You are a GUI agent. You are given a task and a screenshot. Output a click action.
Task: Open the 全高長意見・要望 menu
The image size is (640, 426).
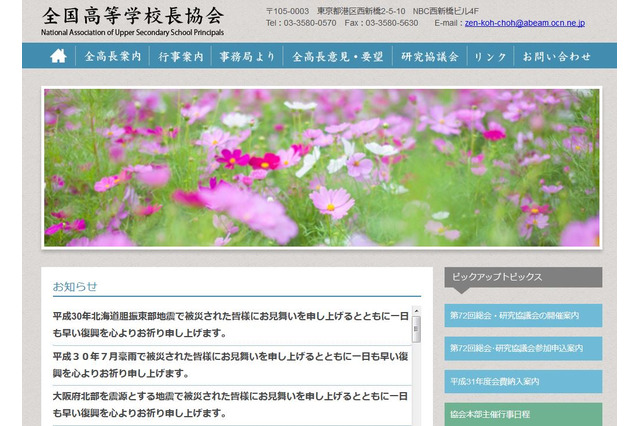[x=338, y=56]
